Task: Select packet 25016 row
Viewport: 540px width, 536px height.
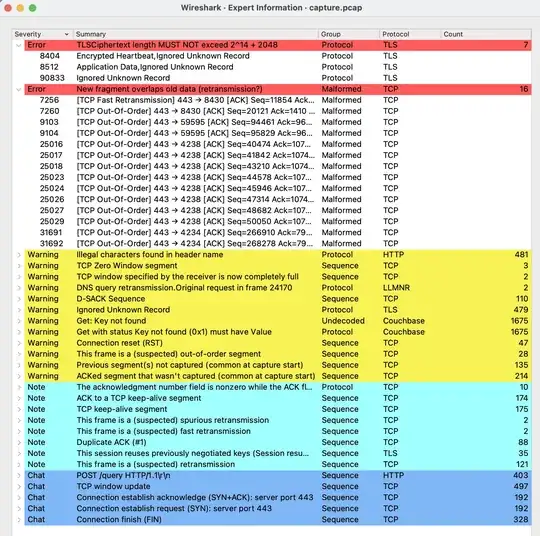Action: coord(278,144)
